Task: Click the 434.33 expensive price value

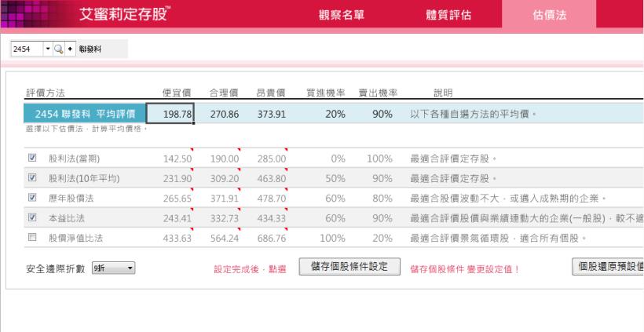Action: [272, 218]
